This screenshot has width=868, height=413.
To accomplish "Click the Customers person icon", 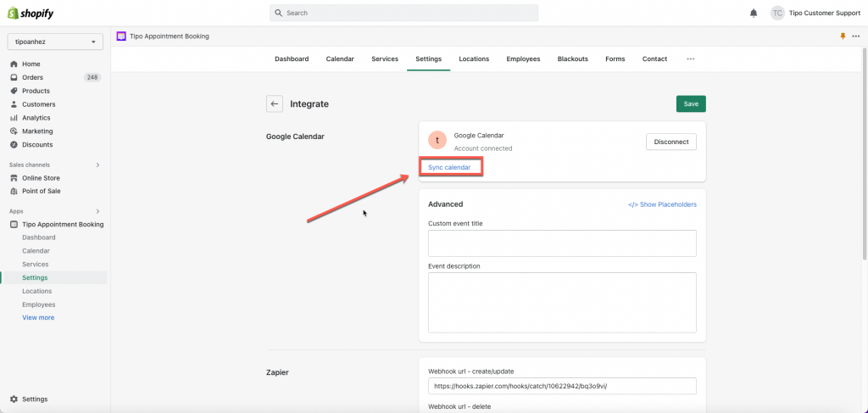I will pyautogui.click(x=14, y=104).
